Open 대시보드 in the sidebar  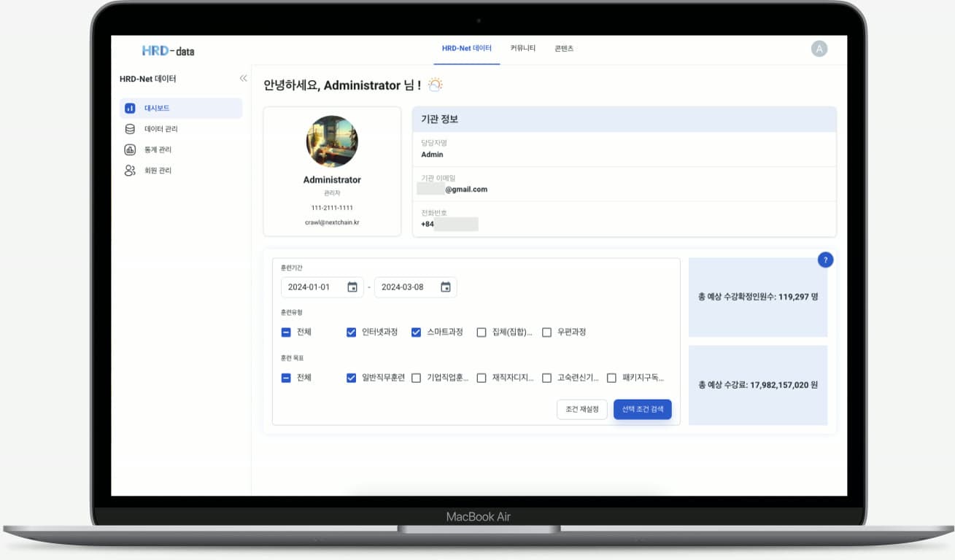(x=181, y=108)
